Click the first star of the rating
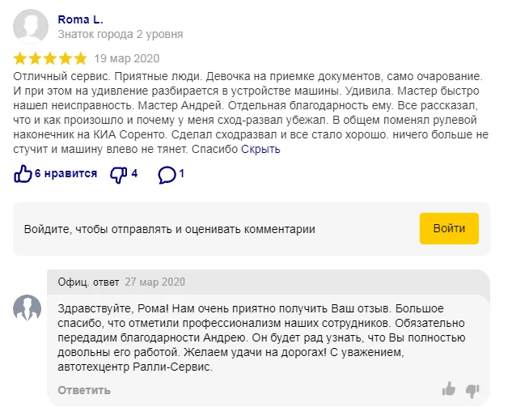This screenshot has width=512, height=420. [21, 58]
